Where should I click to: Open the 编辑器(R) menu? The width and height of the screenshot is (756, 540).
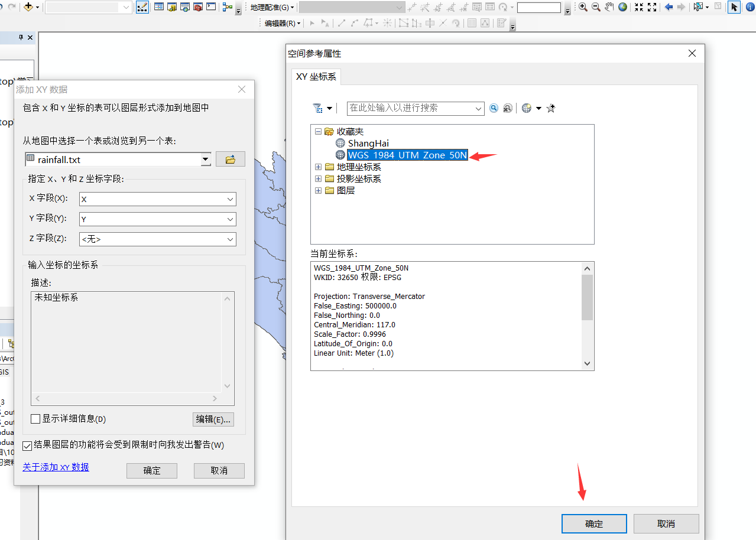coord(283,23)
